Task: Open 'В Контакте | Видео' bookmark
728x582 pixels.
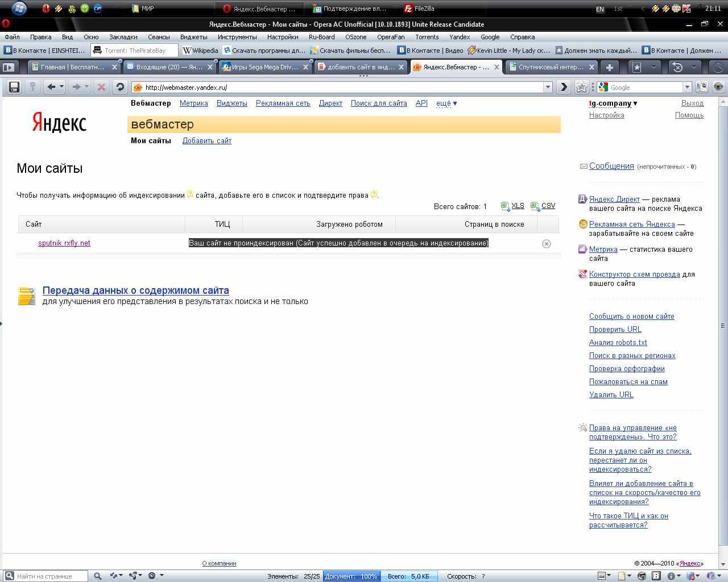Action: coord(431,51)
